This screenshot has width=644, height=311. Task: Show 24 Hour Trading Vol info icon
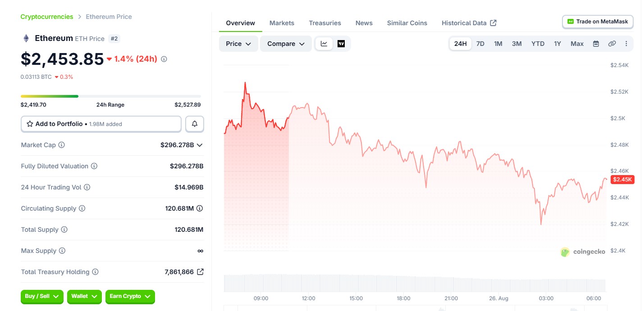point(87,187)
